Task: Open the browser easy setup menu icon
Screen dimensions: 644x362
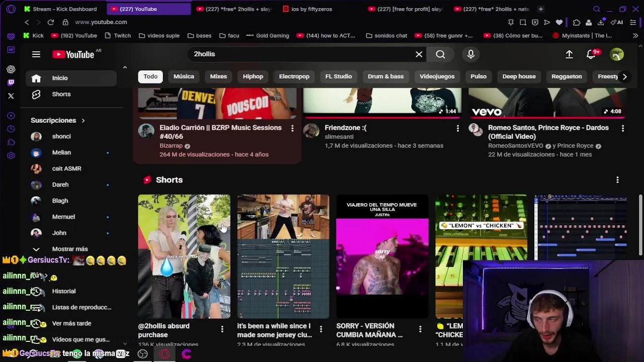Action: pyautogui.click(x=633, y=22)
